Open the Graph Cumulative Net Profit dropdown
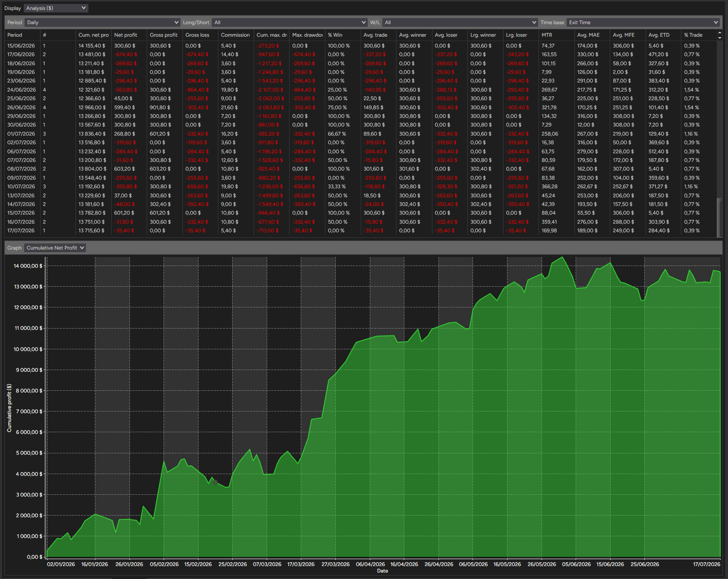728x579 pixels. point(55,248)
